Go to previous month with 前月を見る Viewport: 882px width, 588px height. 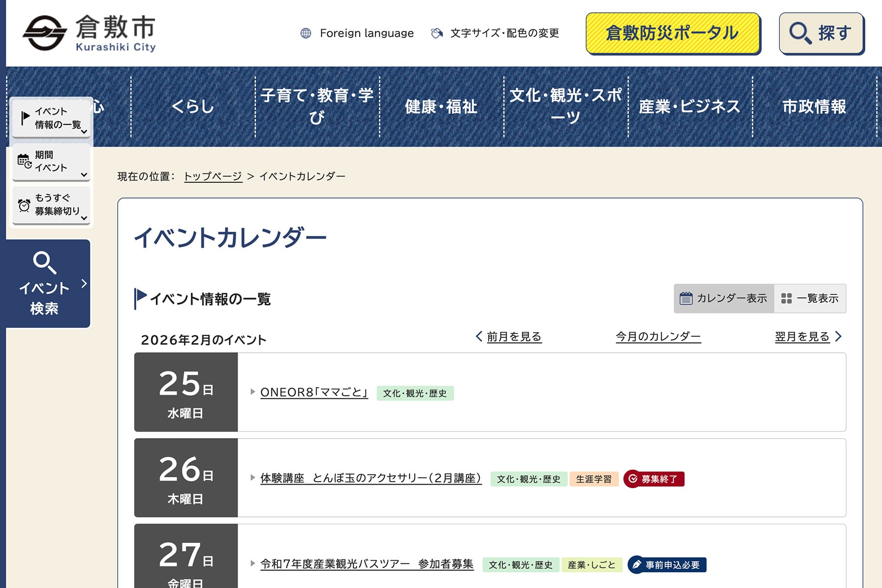click(x=514, y=337)
